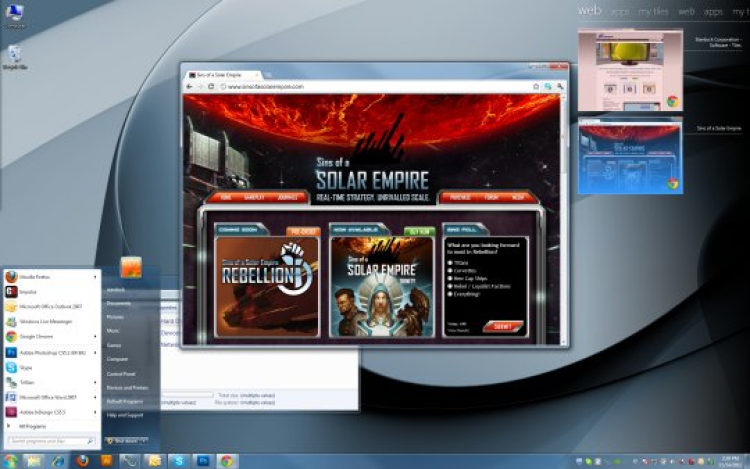Image resolution: width=750 pixels, height=469 pixels.
Task: Activate the Chrome taskbar button
Action: (227, 461)
